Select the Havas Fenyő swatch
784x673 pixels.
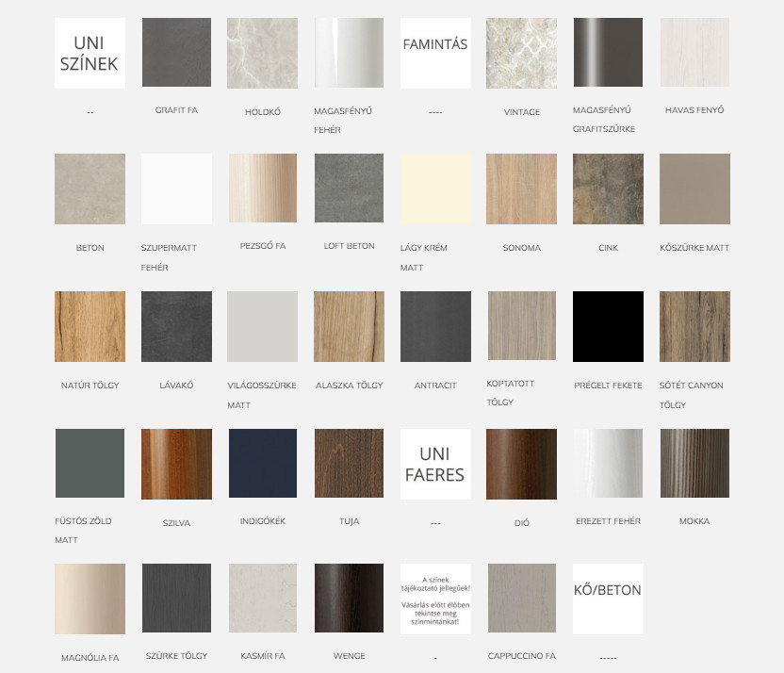click(x=694, y=53)
